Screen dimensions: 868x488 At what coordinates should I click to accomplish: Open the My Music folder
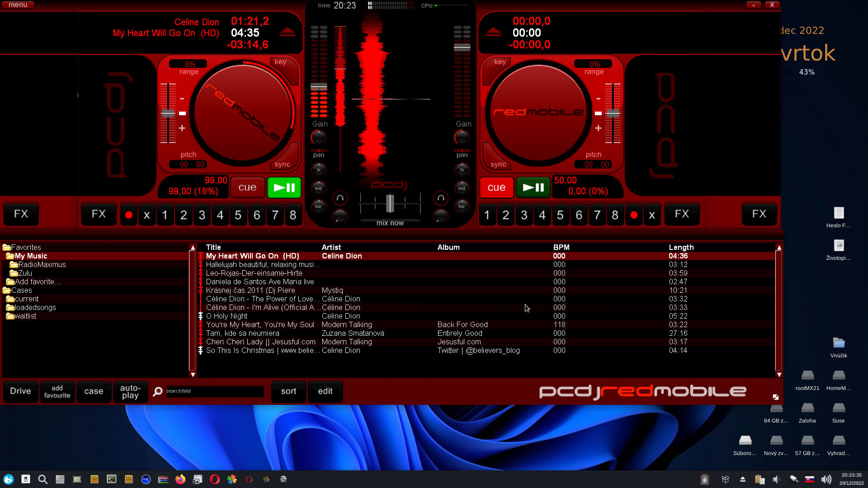click(x=31, y=256)
